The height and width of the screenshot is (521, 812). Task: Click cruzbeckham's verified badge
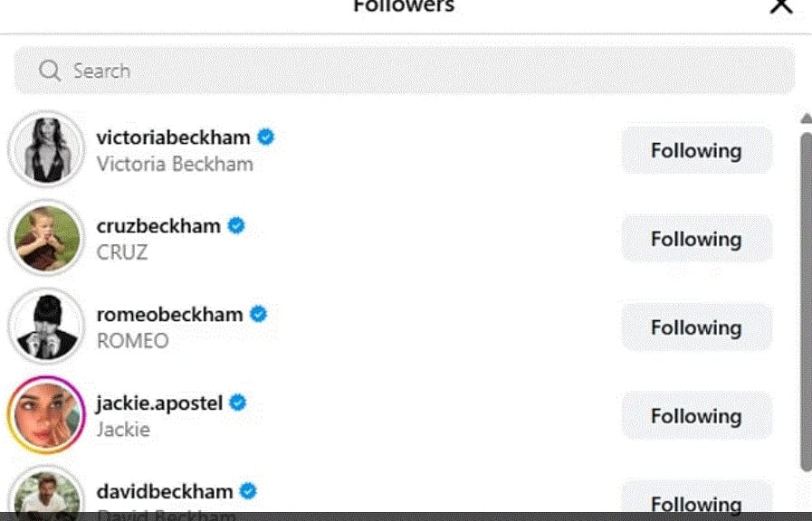[236, 226]
